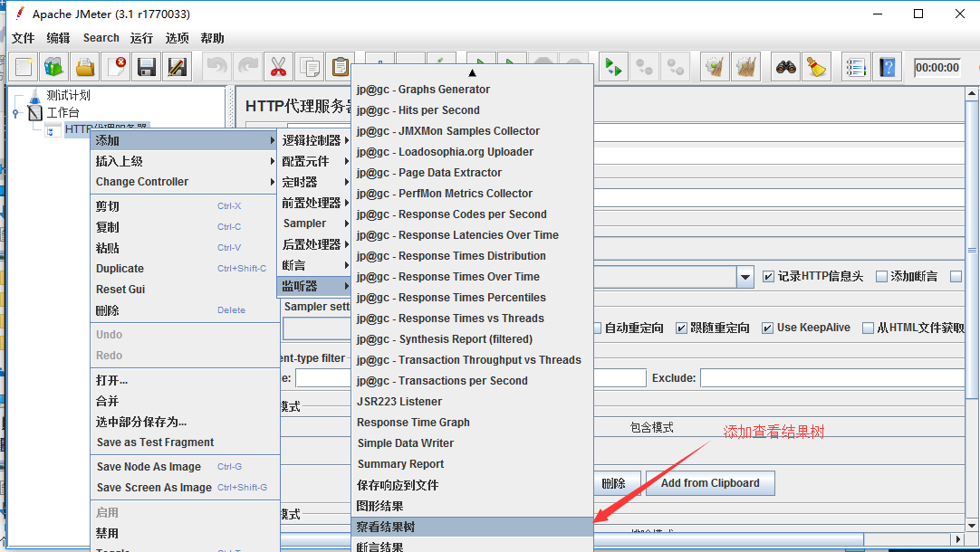Select the 工作台 tree node
The height and width of the screenshot is (552, 980).
click(x=62, y=112)
